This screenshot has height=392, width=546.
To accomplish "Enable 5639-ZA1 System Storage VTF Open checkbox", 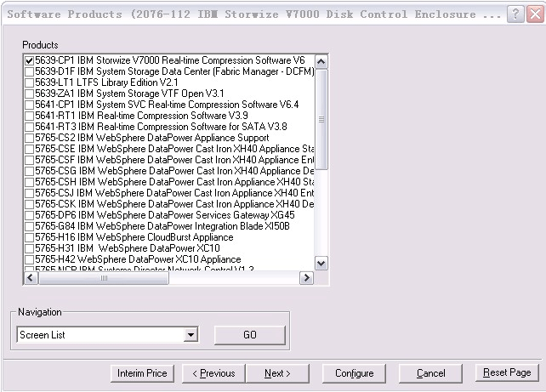I will (x=29, y=94).
